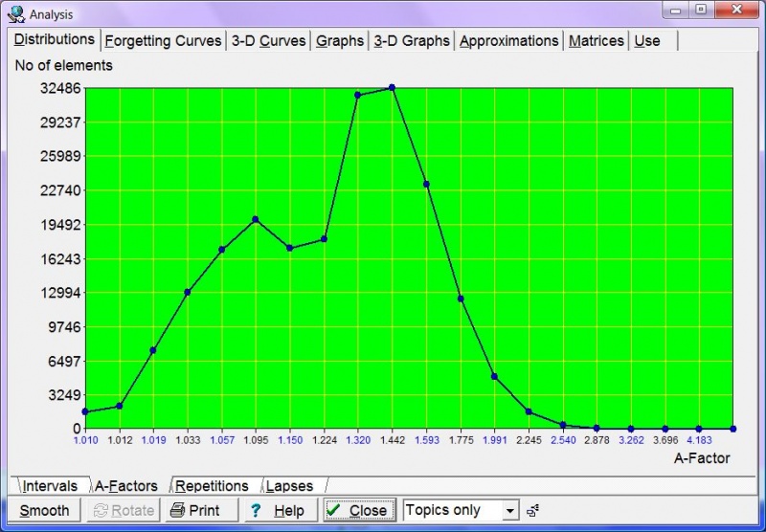The image size is (766, 532).
Task: Click the small icon beside Topics only dropdown
Action: tap(532, 511)
